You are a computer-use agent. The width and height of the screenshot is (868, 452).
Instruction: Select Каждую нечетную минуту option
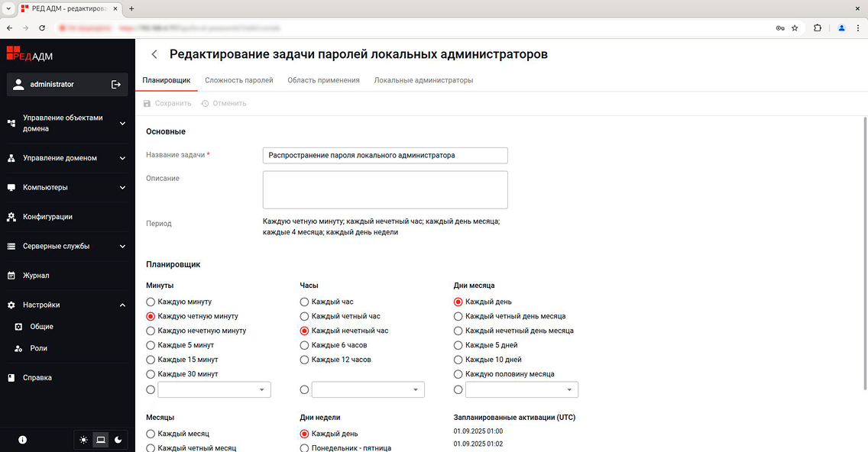[151, 331]
